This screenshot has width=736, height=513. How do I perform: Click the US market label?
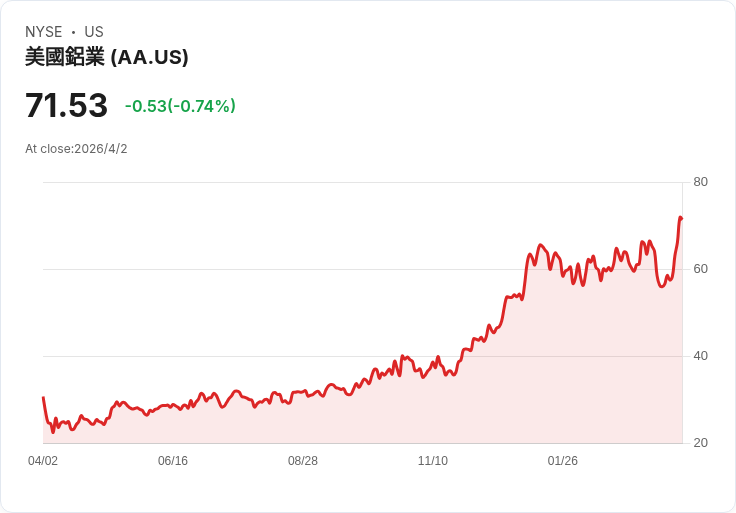coord(94,32)
